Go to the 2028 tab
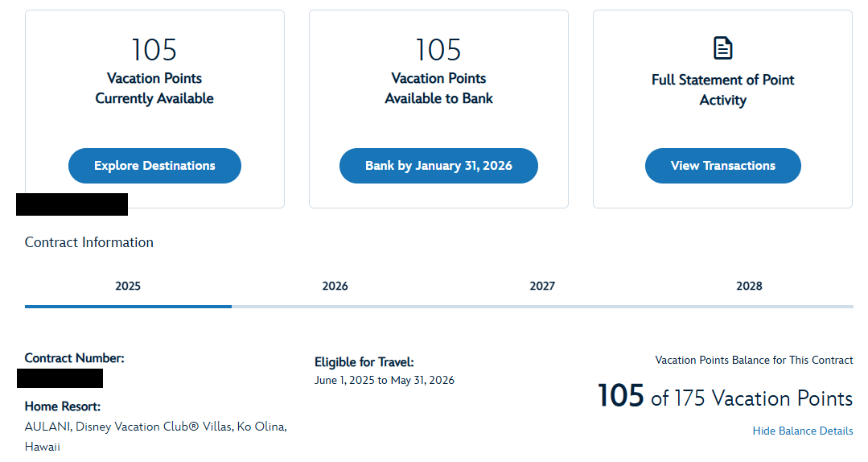868x462 pixels. (749, 286)
